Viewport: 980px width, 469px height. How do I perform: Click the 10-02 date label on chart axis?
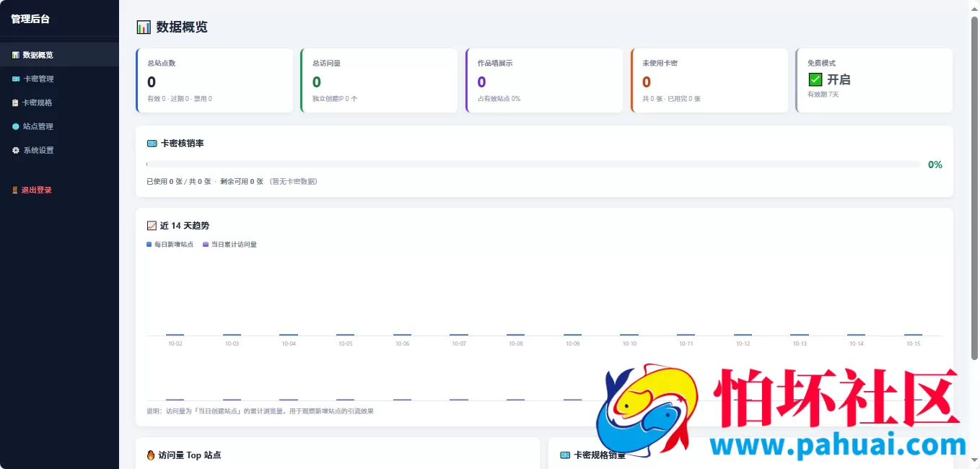tap(175, 344)
